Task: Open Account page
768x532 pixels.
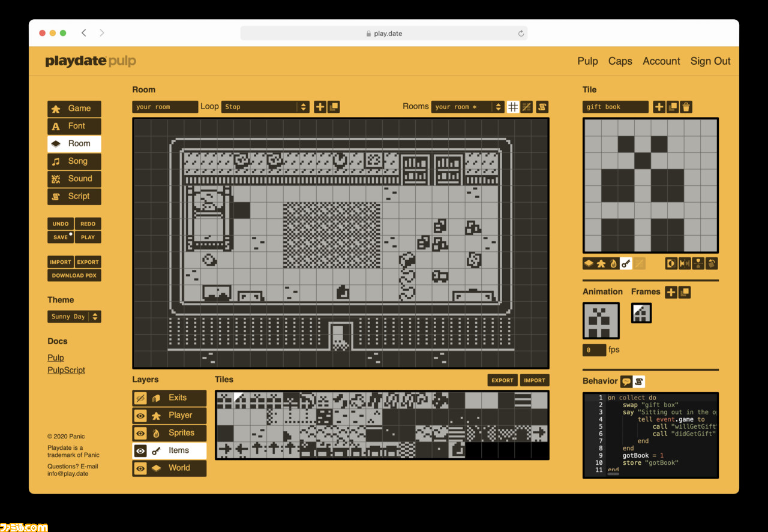Action: (x=661, y=61)
